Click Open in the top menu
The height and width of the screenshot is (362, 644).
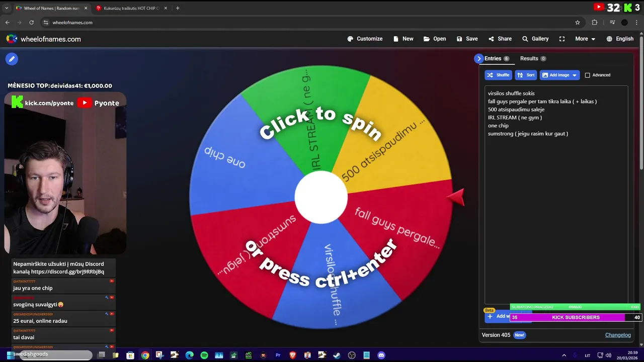pyautogui.click(x=435, y=39)
